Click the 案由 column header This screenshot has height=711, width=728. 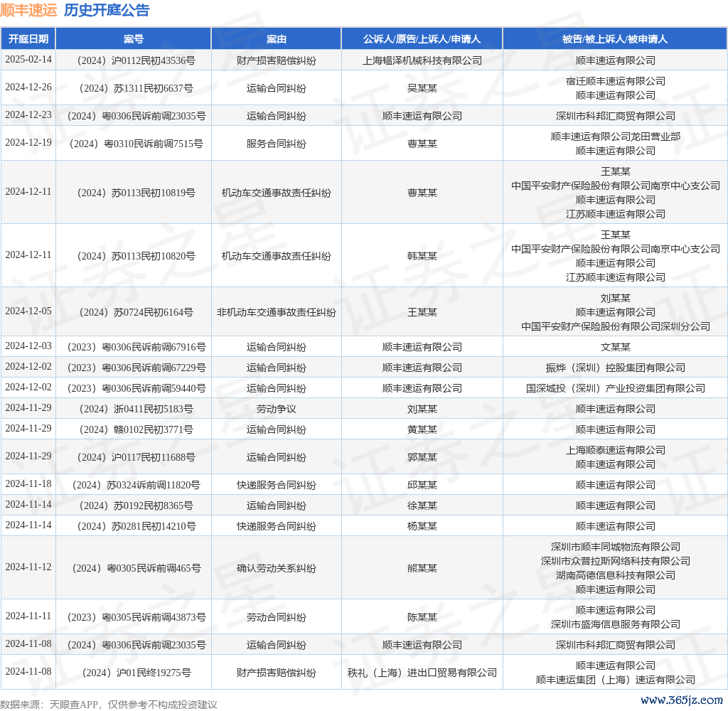click(277, 39)
